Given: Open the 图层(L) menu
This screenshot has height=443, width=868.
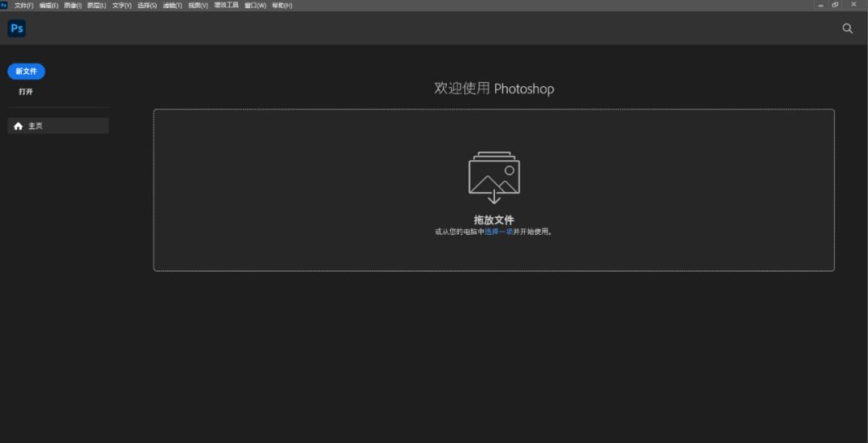Looking at the screenshot, I should pos(96,6).
